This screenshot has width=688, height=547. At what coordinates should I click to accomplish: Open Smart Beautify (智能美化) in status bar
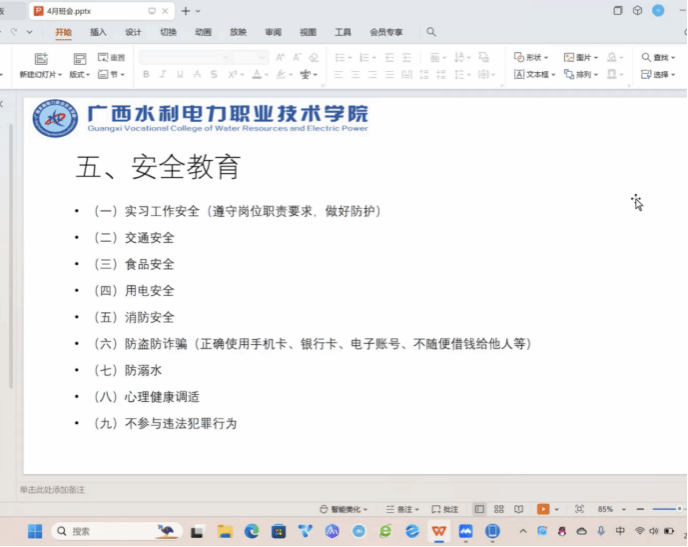click(x=344, y=509)
